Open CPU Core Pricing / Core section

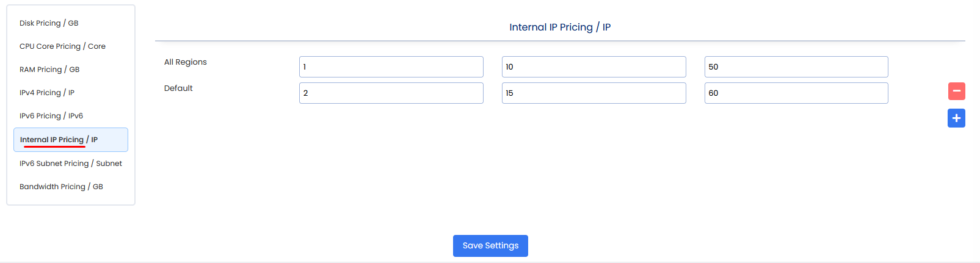(62, 46)
